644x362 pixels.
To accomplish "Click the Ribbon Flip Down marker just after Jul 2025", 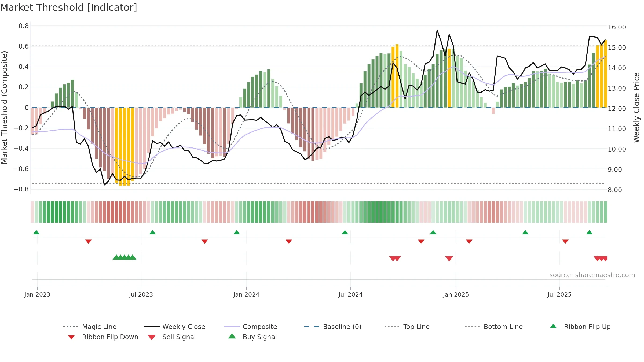I will pyautogui.click(x=565, y=242).
